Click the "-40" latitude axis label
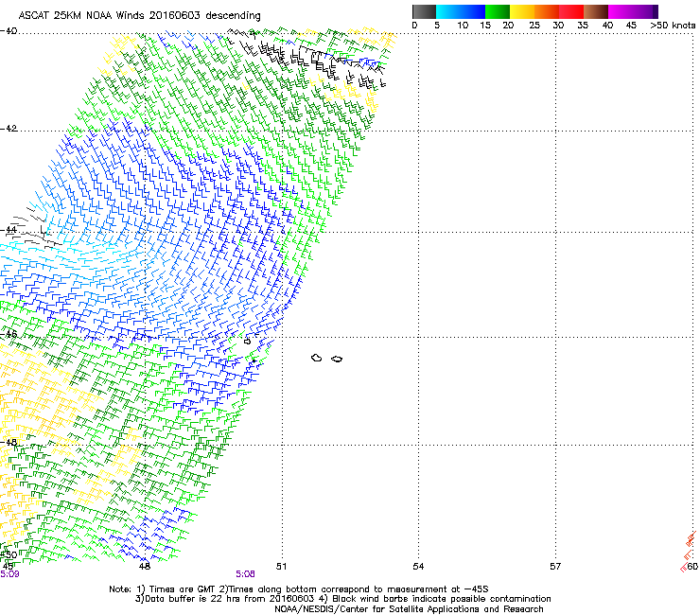The height and width of the screenshot is (615, 700). 9,31
